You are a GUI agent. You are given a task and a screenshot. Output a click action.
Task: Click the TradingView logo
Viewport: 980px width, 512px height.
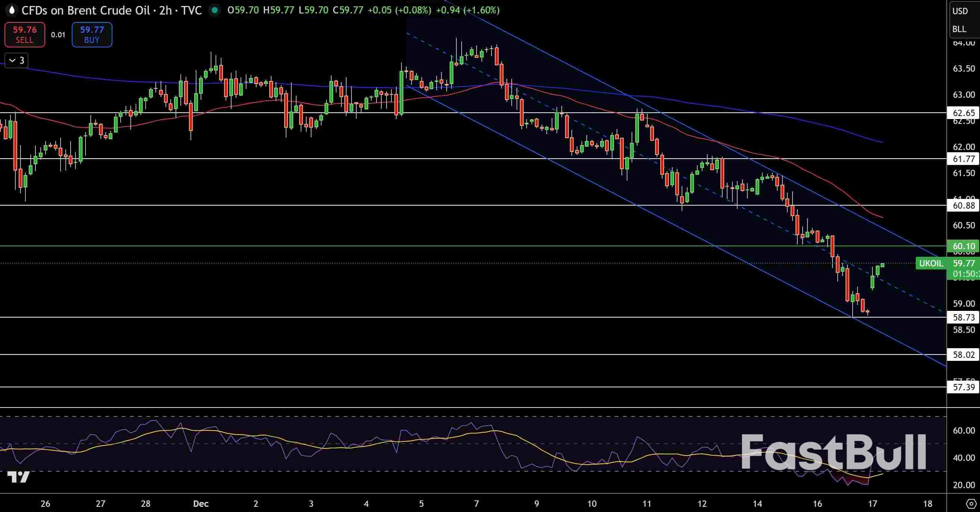pyautogui.click(x=18, y=477)
